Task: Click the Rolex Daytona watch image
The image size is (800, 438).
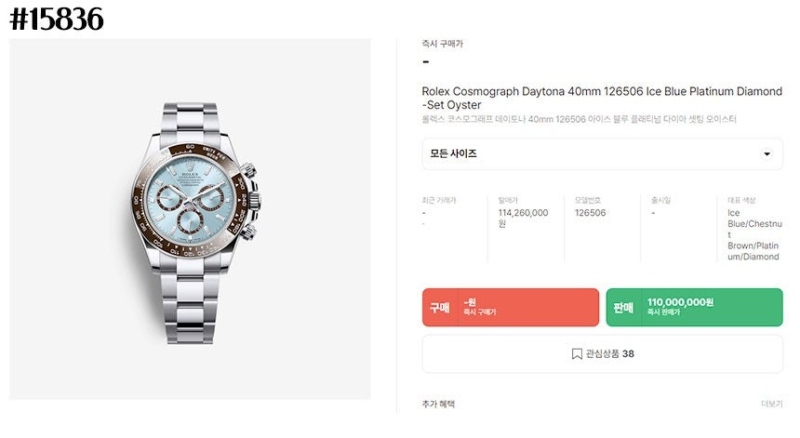Action: tap(190, 222)
